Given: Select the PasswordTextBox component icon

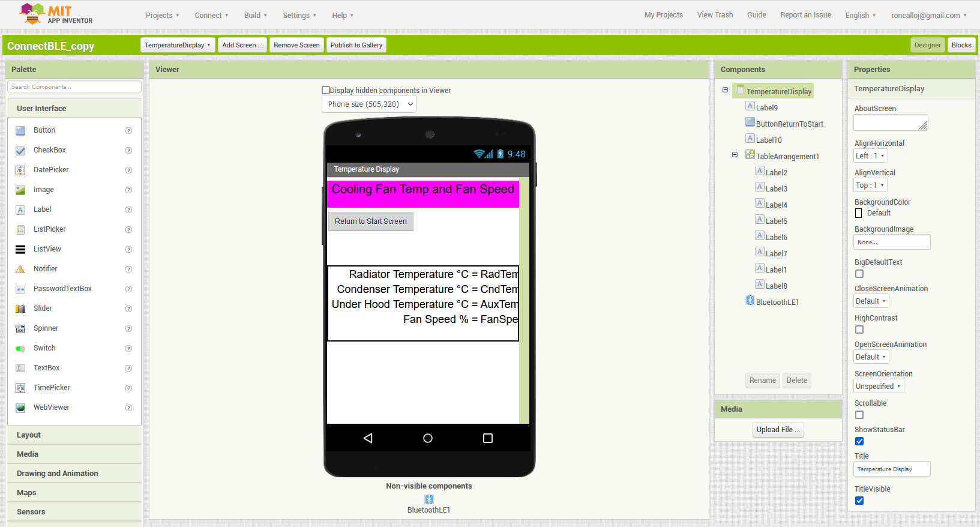Looking at the screenshot, I should tap(20, 289).
